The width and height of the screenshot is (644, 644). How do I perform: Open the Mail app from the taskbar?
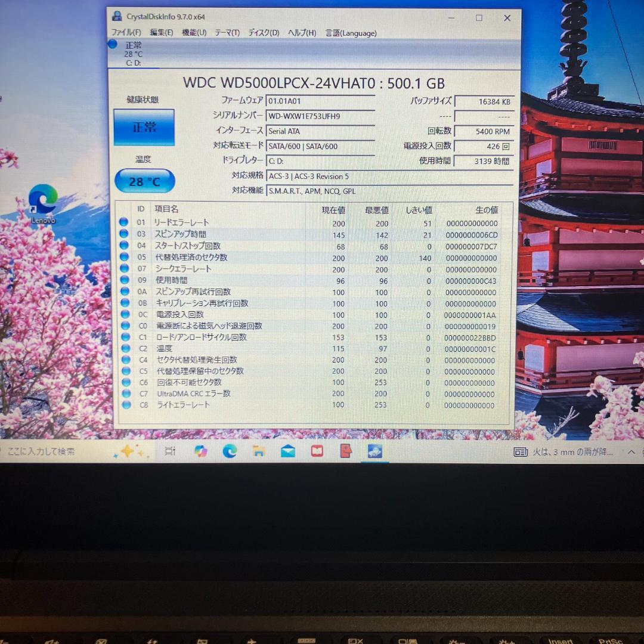(x=287, y=451)
